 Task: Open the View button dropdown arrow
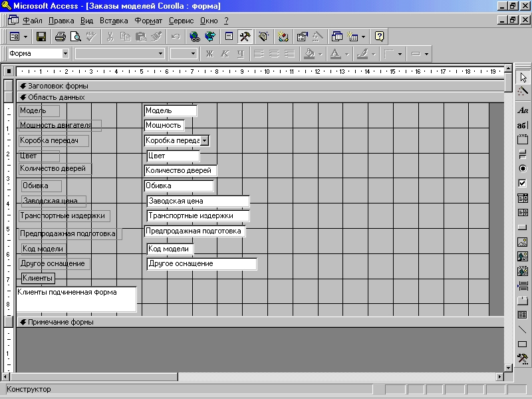click(25, 37)
